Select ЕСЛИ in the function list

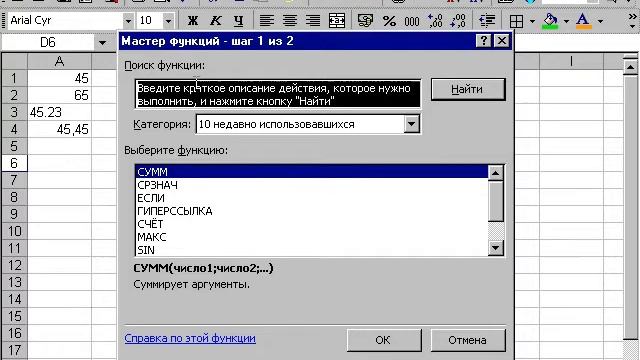coord(311,198)
